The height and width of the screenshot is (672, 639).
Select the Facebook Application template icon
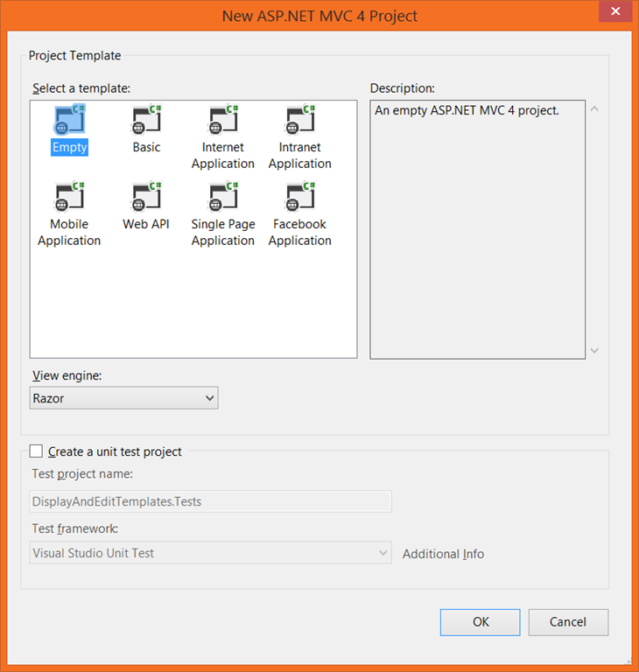tap(299, 196)
